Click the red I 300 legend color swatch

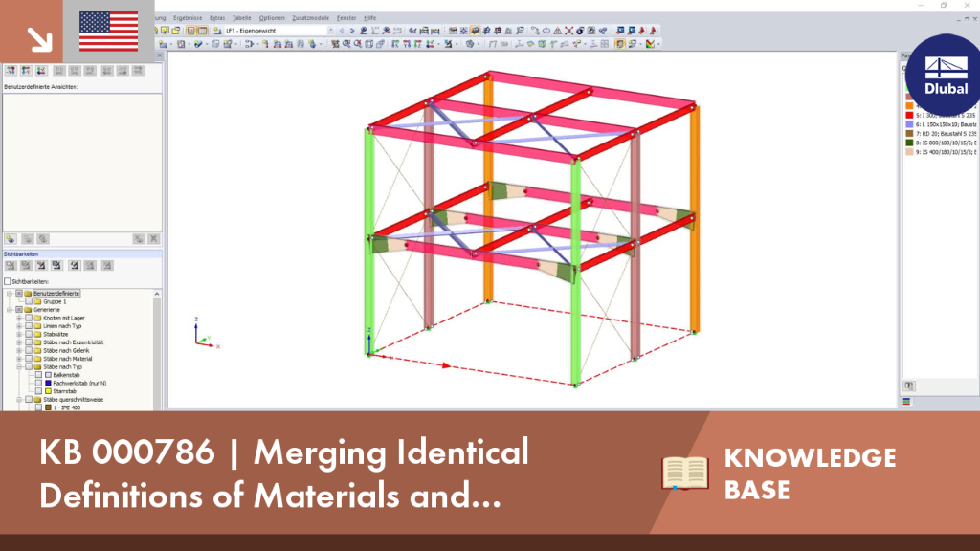[909, 116]
